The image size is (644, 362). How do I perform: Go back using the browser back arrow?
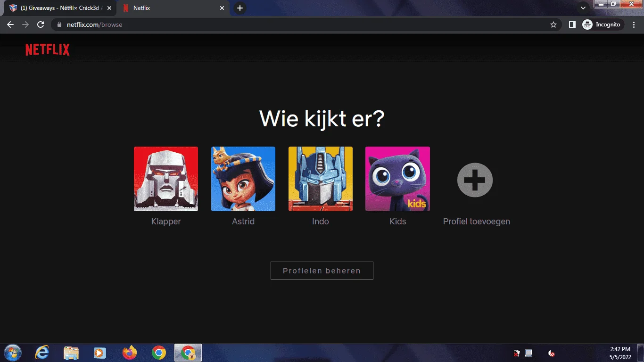point(10,25)
